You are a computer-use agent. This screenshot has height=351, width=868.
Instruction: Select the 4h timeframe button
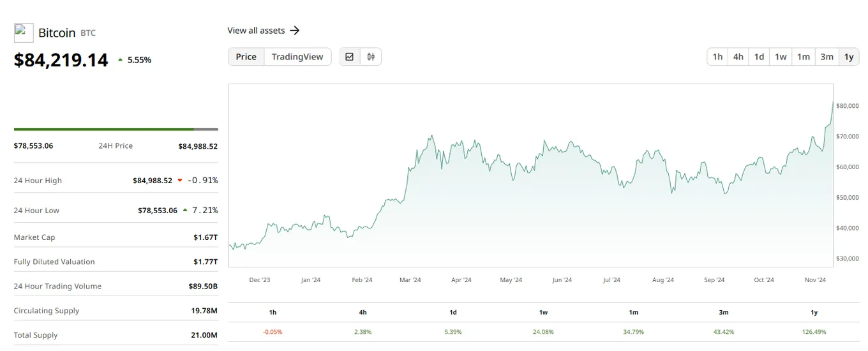[x=738, y=57]
